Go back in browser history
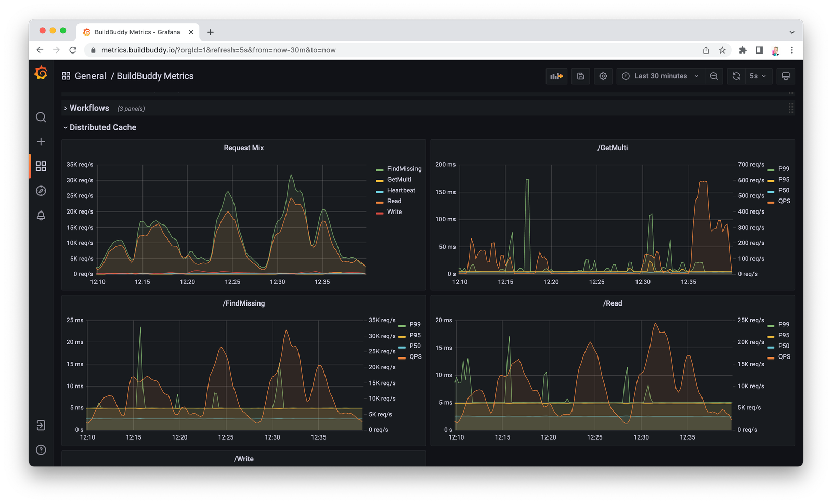This screenshot has height=504, width=832. click(x=40, y=50)
